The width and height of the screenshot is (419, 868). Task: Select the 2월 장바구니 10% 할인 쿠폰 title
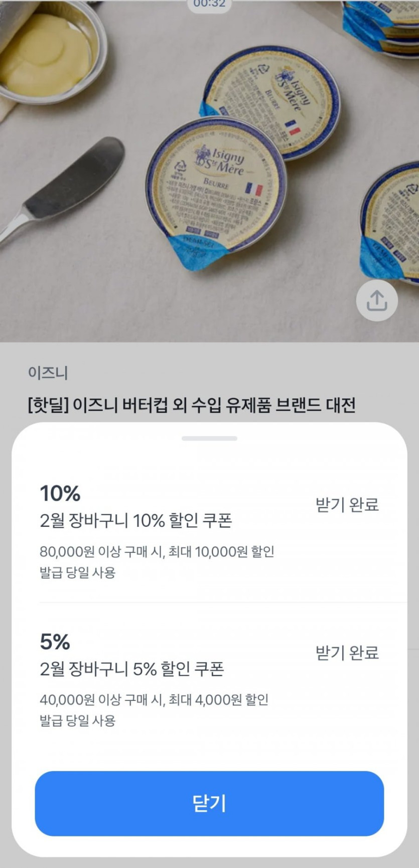[x=136, y=521]
